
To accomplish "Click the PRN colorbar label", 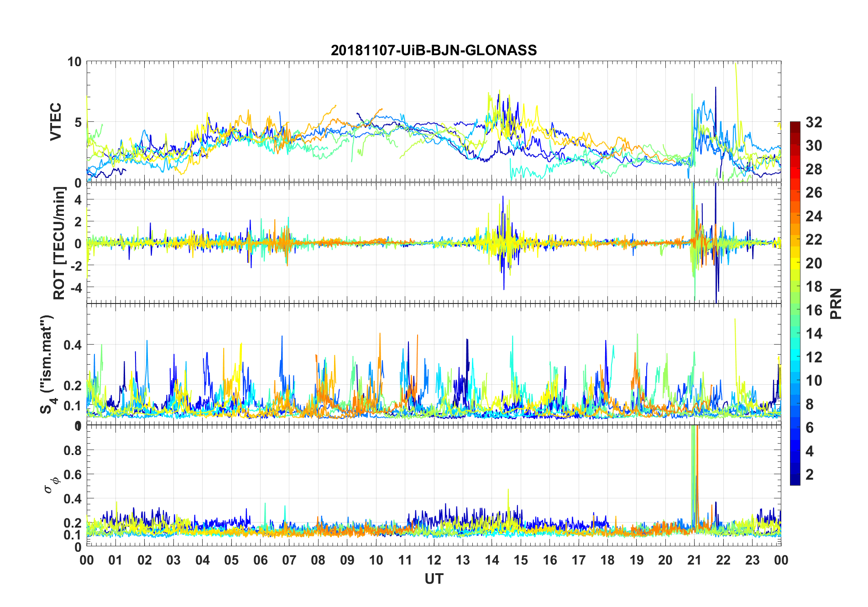I will tap(836, 303).
